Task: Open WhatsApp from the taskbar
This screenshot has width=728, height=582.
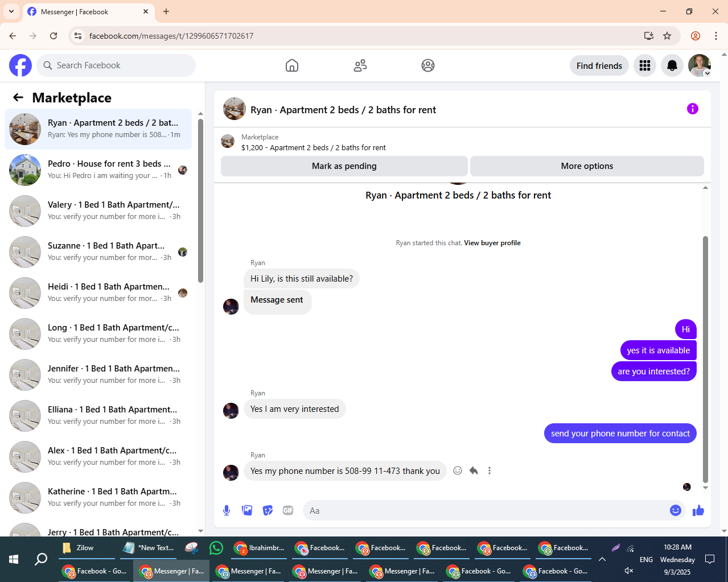Action: (x=216, y=548)
